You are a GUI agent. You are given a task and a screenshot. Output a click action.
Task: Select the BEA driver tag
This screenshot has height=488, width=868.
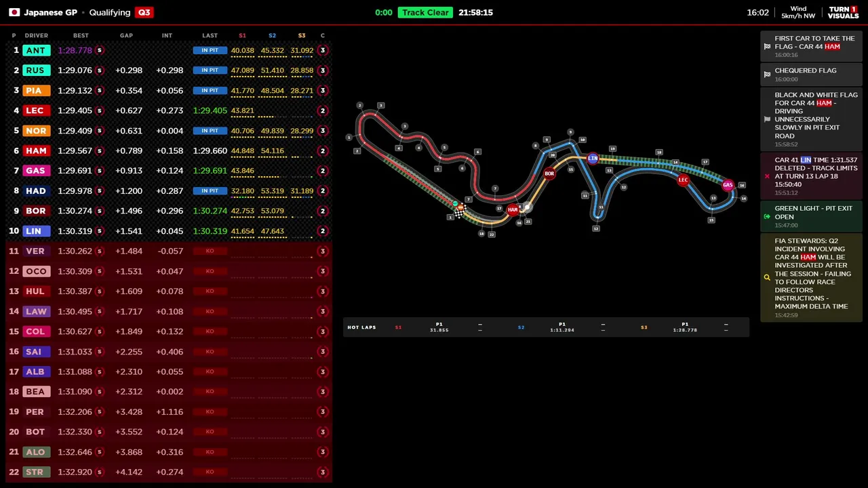point(36,392)
